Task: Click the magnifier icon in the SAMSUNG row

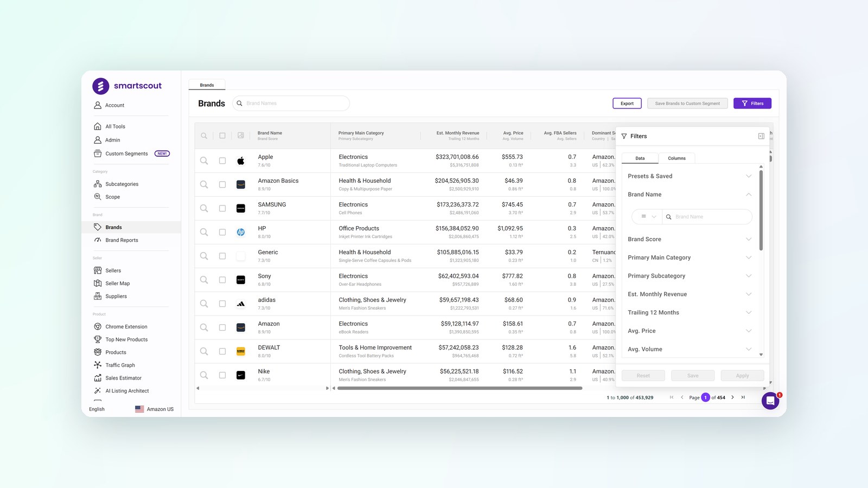Action: coord(204,208)
